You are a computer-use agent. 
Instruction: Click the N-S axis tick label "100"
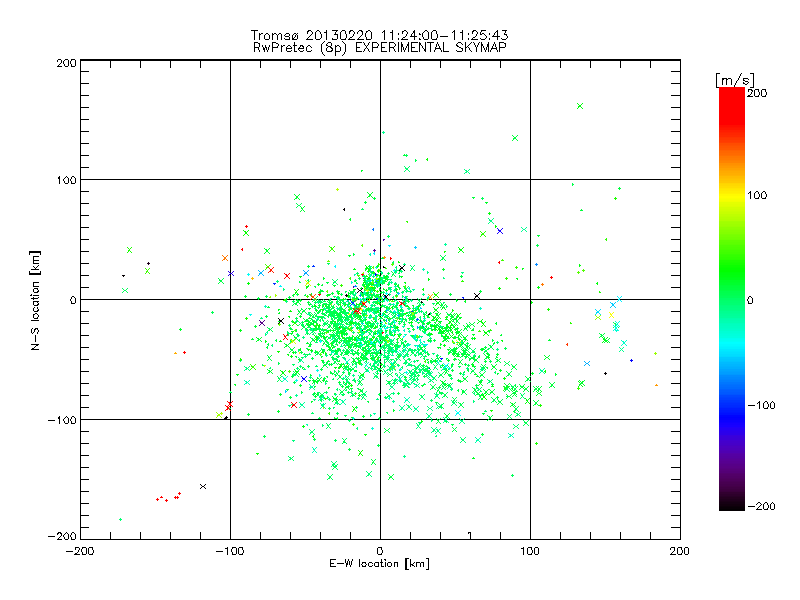66,180
